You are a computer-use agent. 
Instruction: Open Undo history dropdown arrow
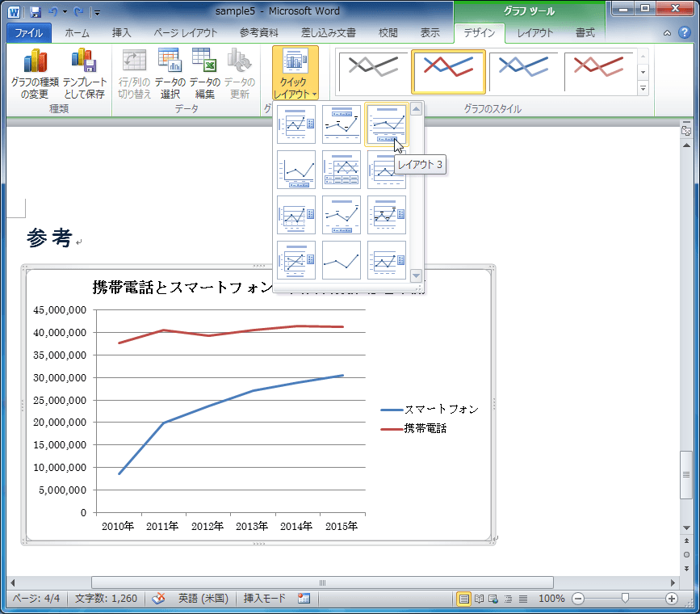(x=65, y=12)
